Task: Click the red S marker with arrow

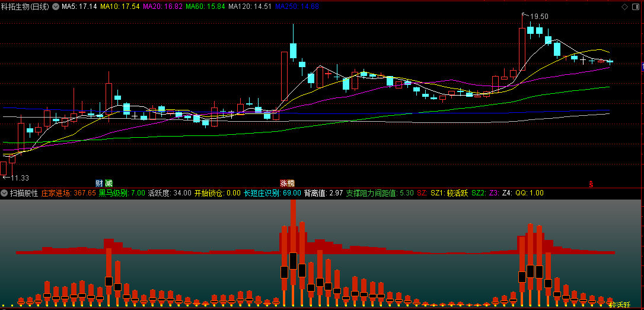Action: [591, 184]
